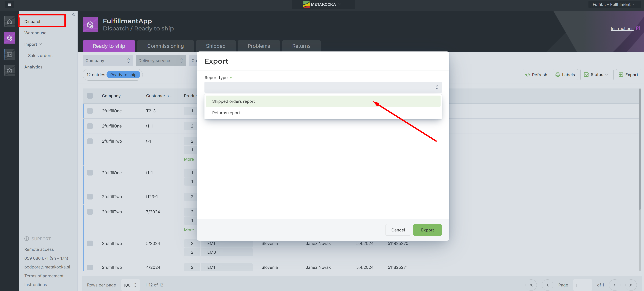Open the Report type dropdown
Viewport: 644px width, 291px height.
coord(323,87)
